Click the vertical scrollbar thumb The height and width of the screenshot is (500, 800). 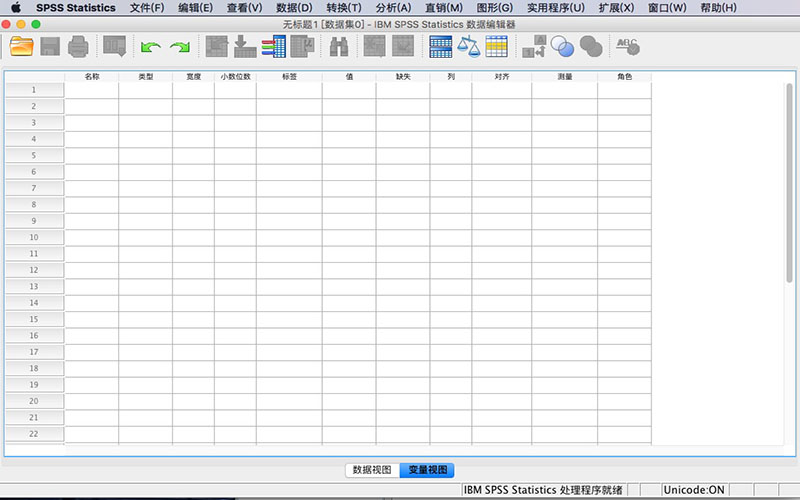coord(789,183)
